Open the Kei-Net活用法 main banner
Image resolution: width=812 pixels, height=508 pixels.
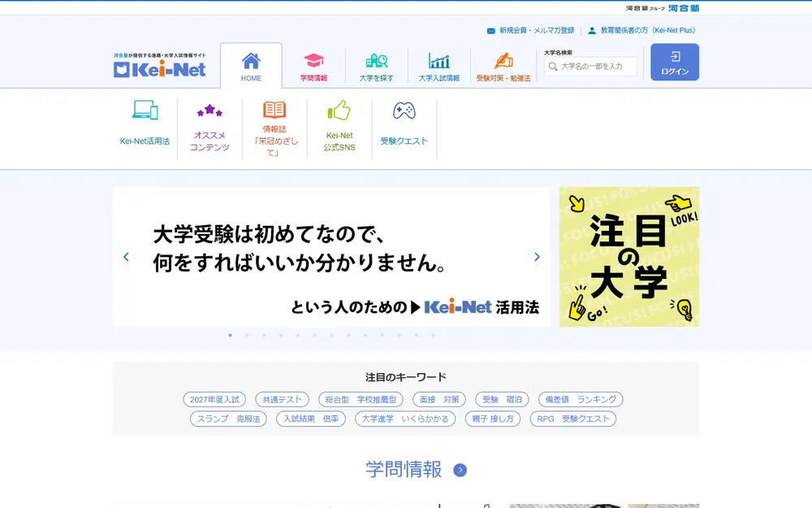pyautogui.click(x=331, y=257)
